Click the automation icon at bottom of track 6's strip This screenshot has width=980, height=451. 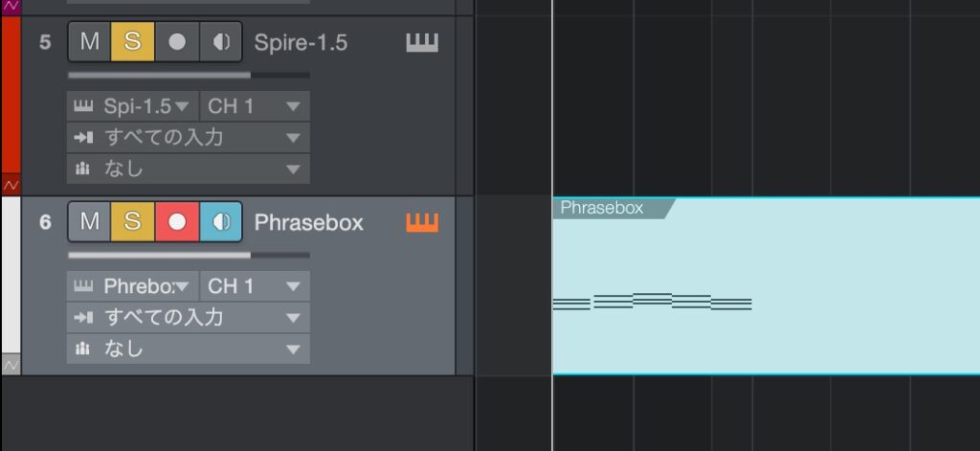point(11,364)
